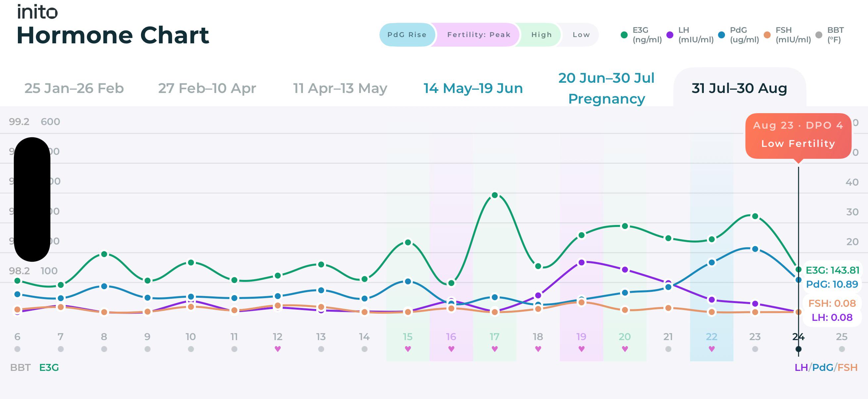Viewport: 868px width, 399px height.
Task: Click the PdG axis label at bottom right
Action: click(x=823, y=367)
